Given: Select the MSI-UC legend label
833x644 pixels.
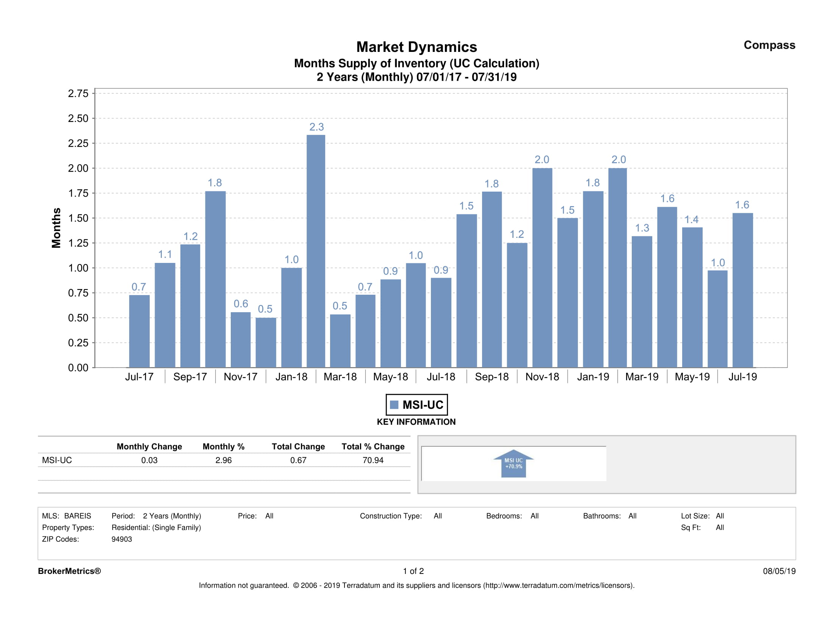Looking at the screenshot, I should click(x=423, y=405).
